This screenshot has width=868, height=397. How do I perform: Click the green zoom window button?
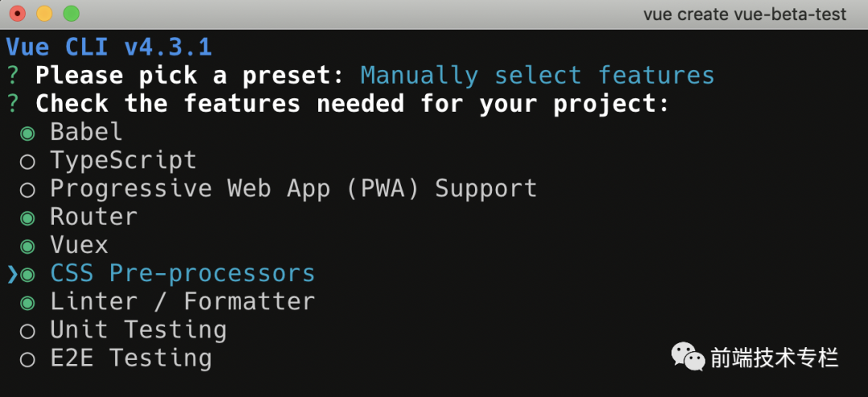(71, 14)
